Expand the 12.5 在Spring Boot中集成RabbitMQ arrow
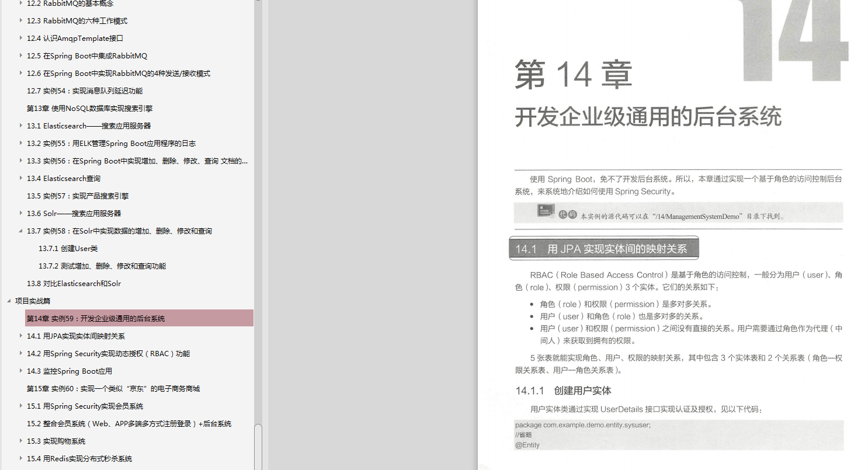 click(21, 56)
